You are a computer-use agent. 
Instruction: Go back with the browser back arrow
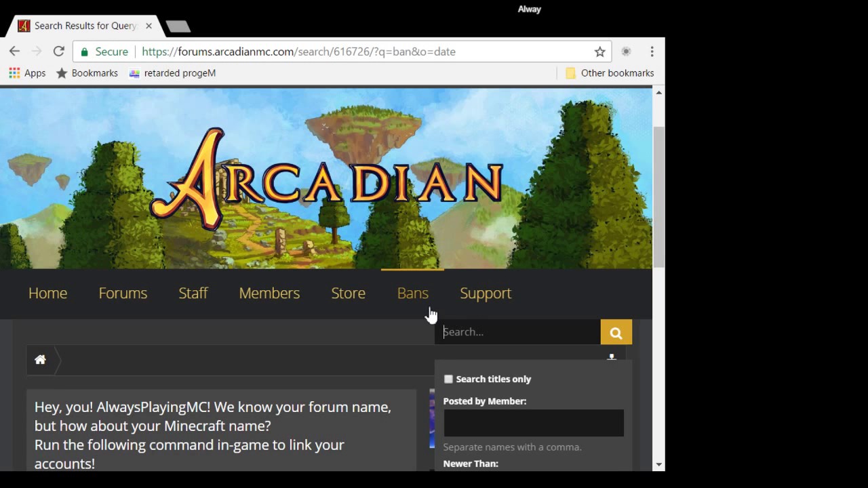click(x=14, y=52)
